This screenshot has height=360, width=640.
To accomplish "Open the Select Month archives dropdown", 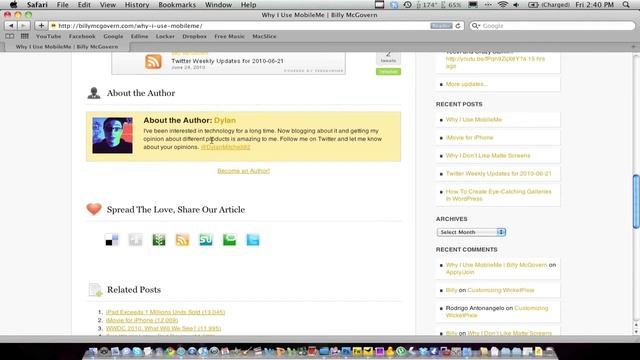I will [x=471, y=232].
